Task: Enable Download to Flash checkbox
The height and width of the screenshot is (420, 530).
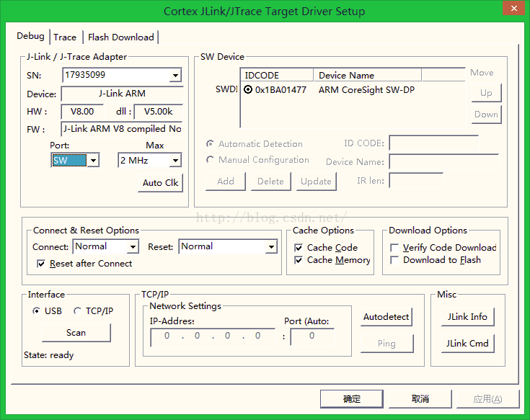Action: pyautogui.click(x=394, y=260)
